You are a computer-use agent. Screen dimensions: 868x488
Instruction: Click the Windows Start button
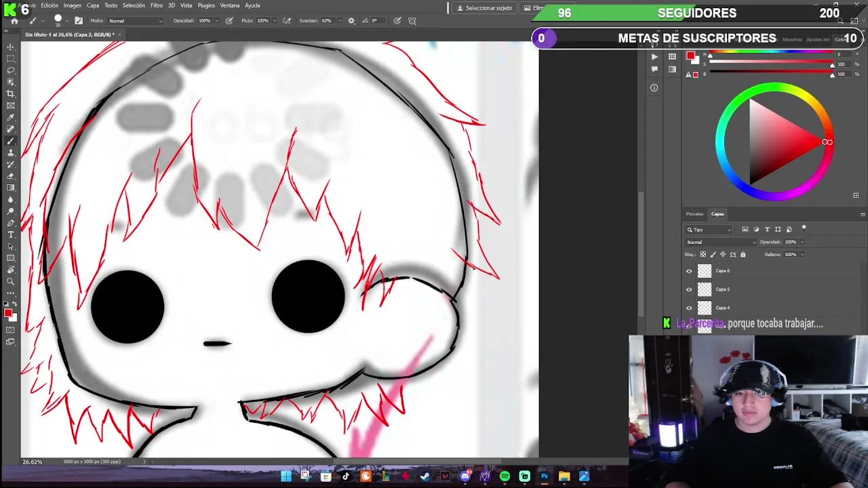(286, 476)
